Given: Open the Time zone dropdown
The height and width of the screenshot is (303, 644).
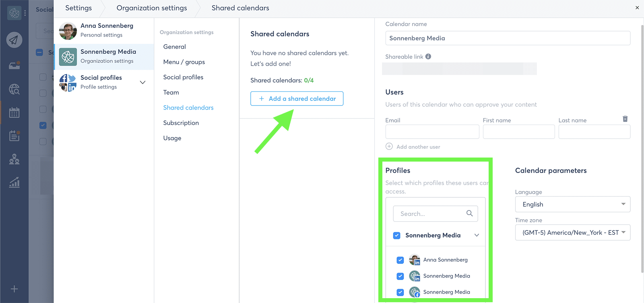Looking at the screenshot, I should click(572, 233).
